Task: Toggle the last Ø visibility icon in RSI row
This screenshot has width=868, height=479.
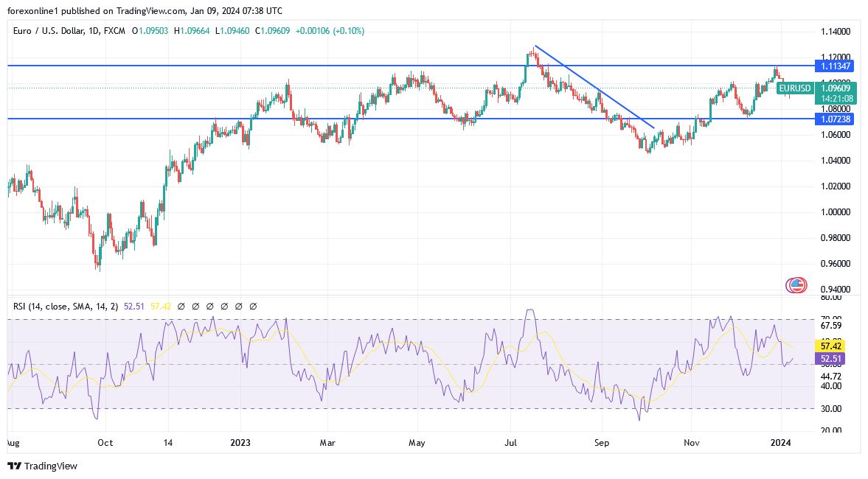Action: coord(253,306)
